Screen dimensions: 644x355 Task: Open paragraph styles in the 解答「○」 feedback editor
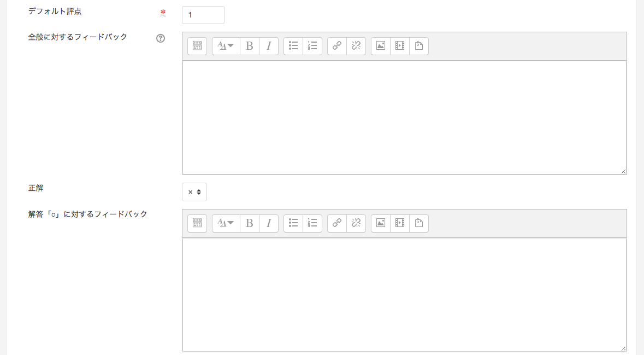pos(226,223)
